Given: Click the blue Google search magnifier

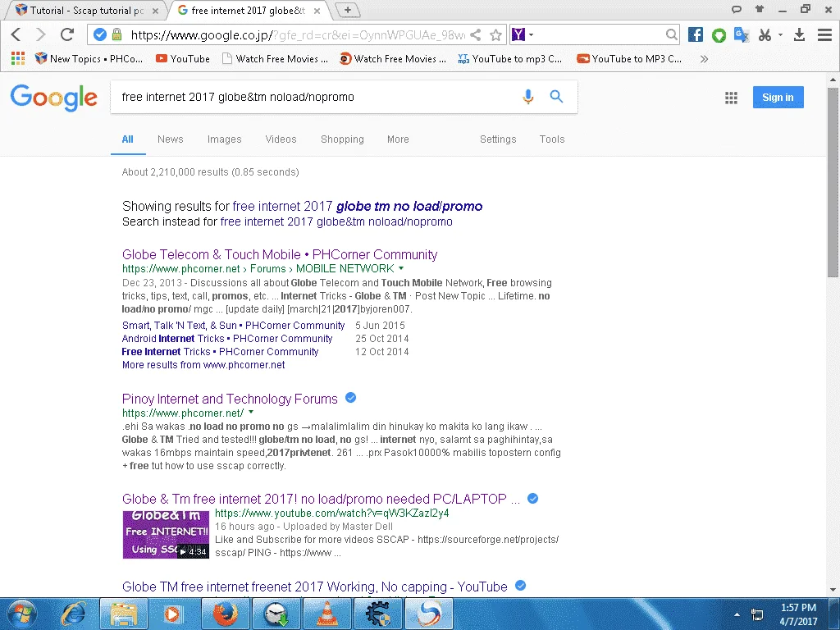Looking at the screenshot, I should tap(557, 97).
